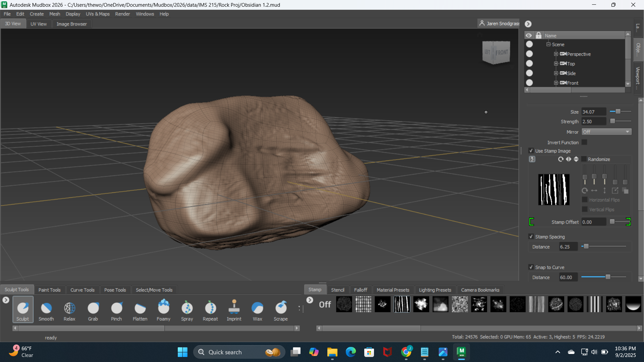Switch to the Paint Tools tab
This screenshot has width=644, height=362.
(49, 290)
